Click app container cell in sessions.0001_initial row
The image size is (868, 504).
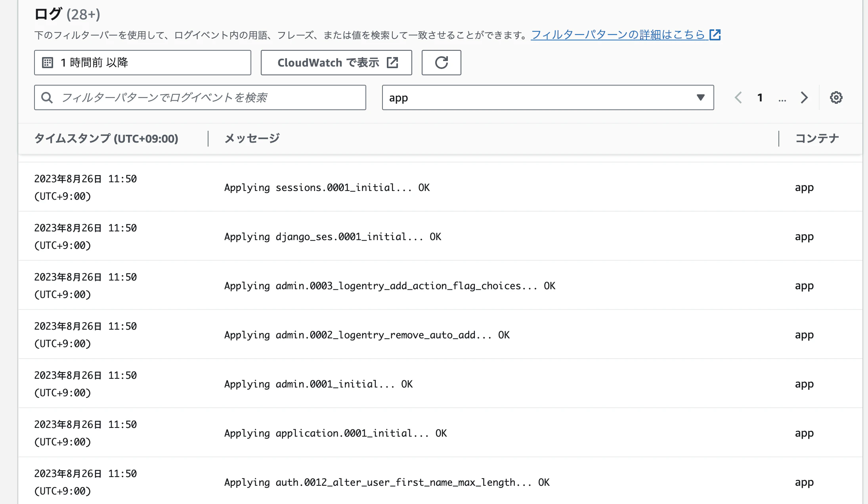click(804, 188)
